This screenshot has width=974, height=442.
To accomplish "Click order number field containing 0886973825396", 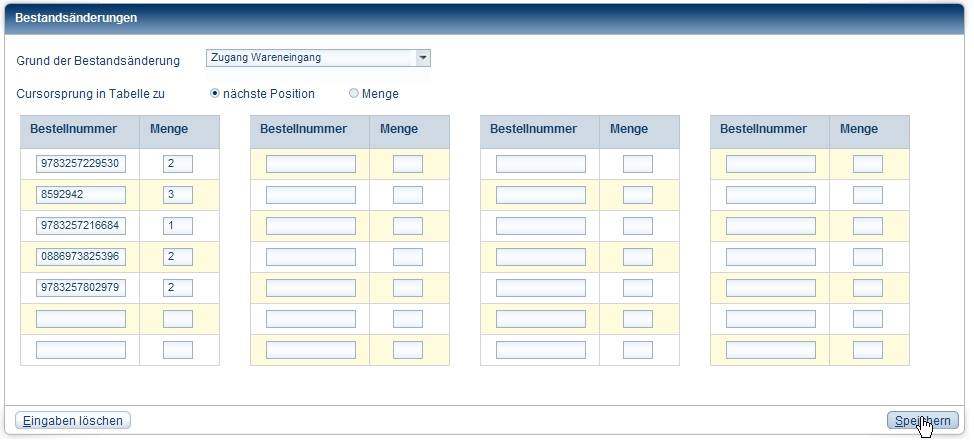I will click(81, 257).
